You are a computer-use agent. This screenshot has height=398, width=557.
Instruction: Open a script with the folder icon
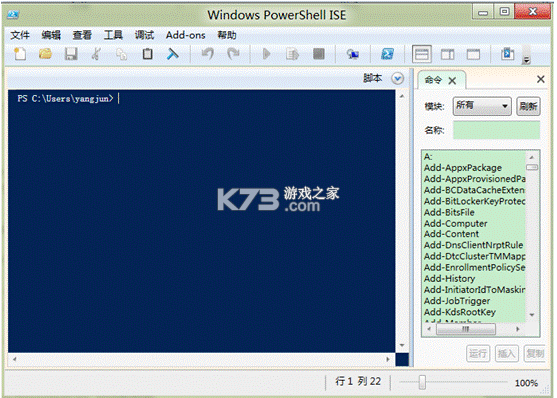click(45, 54)
